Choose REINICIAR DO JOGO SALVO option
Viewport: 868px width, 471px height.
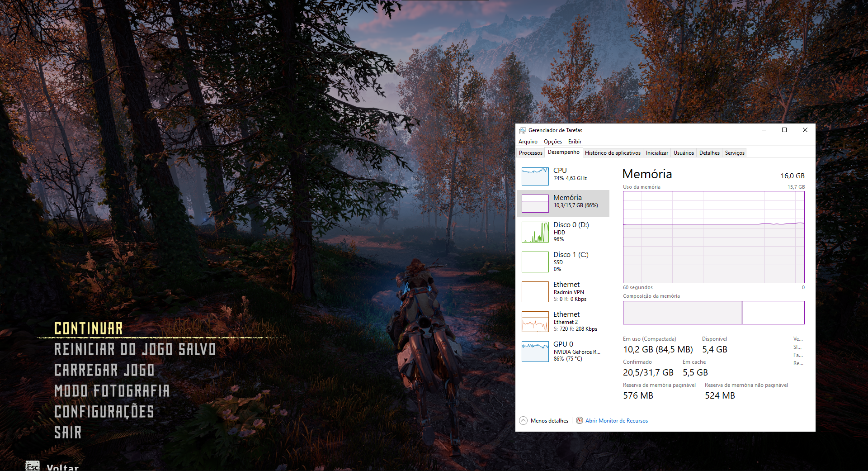click(135, 349)
